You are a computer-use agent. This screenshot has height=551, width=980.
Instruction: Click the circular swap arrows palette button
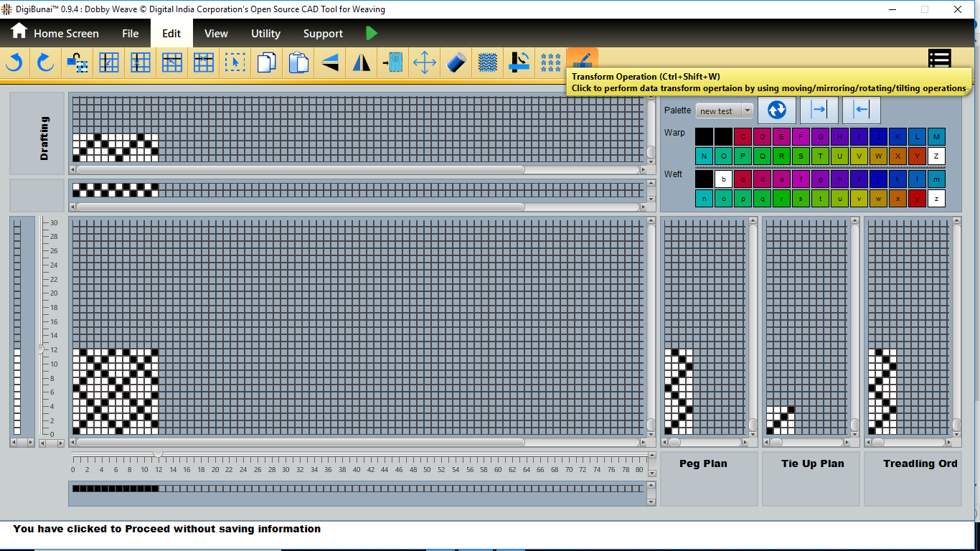tap(777, 110)
